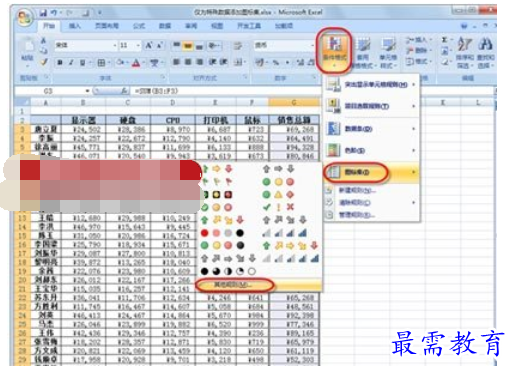Toggle middle vertical align button

pyautogui.click(x=188, y=45)
